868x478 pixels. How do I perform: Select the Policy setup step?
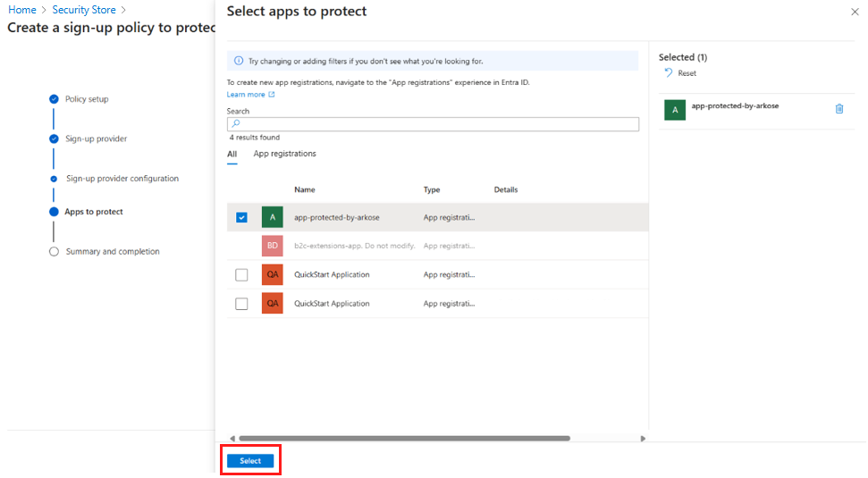coord(87,99)
